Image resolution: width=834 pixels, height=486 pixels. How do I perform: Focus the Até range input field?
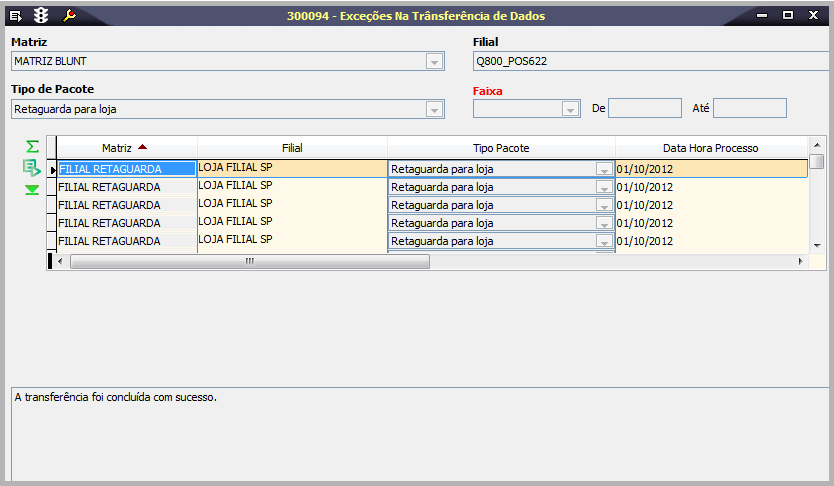749,108
